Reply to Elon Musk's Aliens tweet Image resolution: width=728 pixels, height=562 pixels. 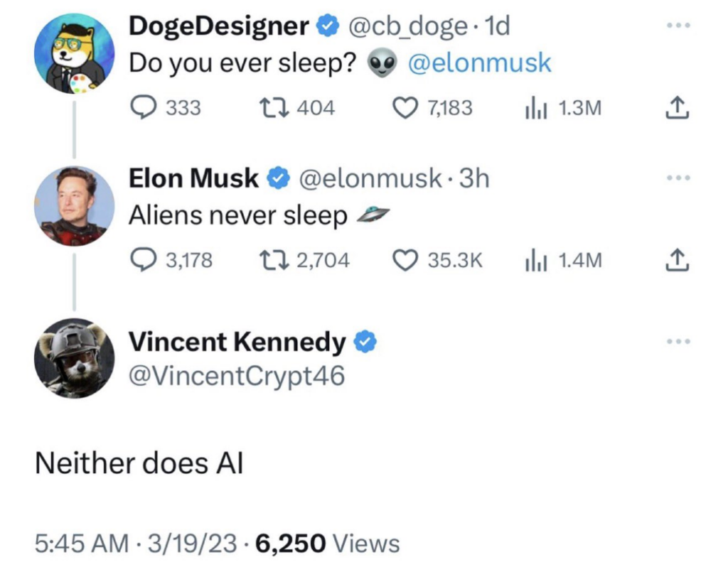144,260
